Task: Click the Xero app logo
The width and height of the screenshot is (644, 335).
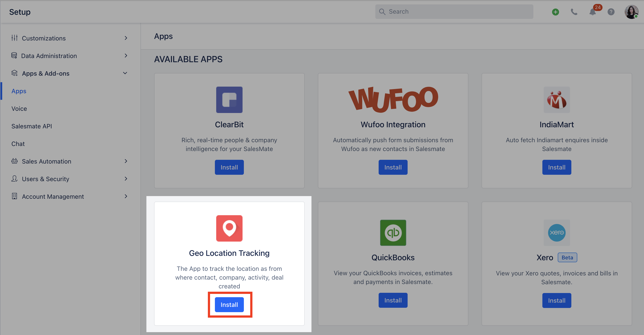Action: 556,233
